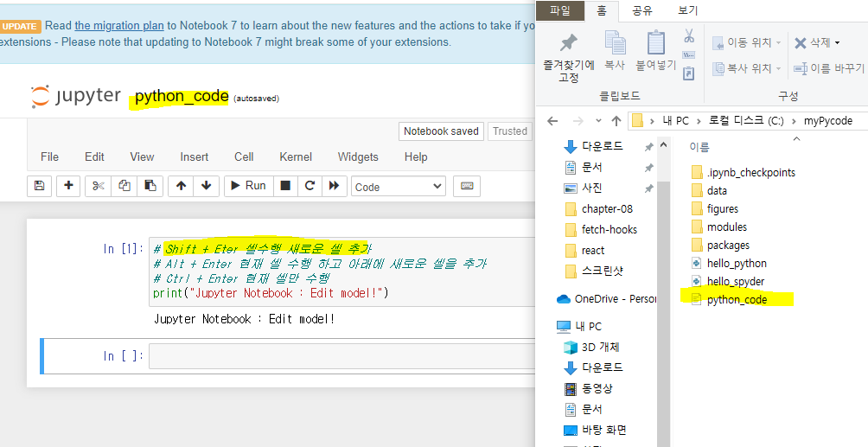Open the command palette keyboard icon
The width and height of the screenshot is (868, 447).
tap(467, 186)
